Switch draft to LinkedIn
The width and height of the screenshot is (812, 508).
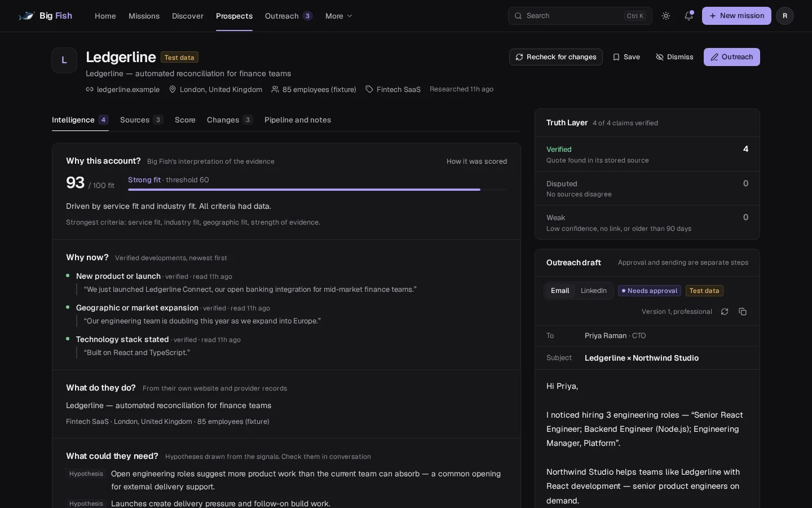594,291
